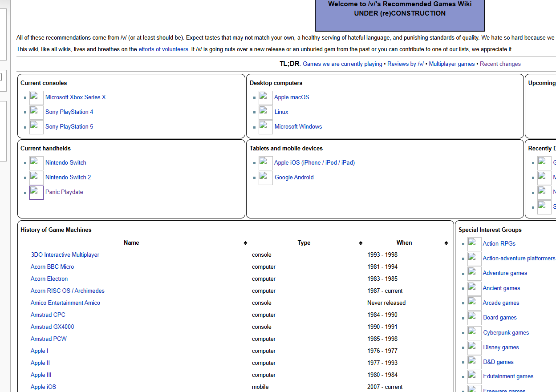This screenshot has height=392, width=556.
Task: Open Apple macOS link
Action: tap(292, 97)
